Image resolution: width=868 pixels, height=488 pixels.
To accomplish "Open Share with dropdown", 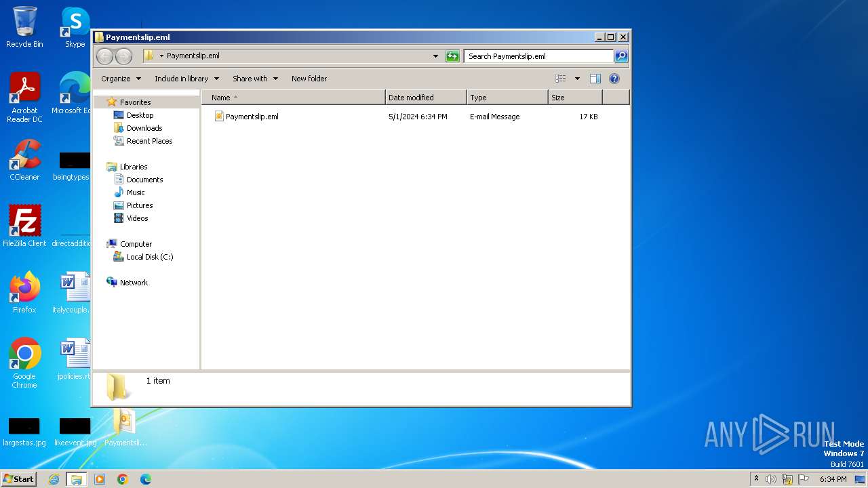I will 255,79.
